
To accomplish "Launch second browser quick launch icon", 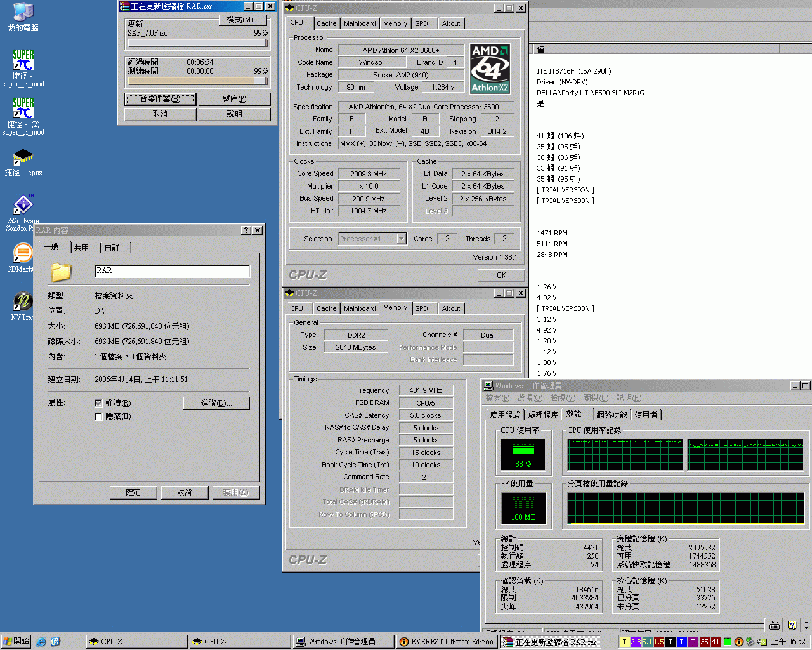I will click(55, 642).
